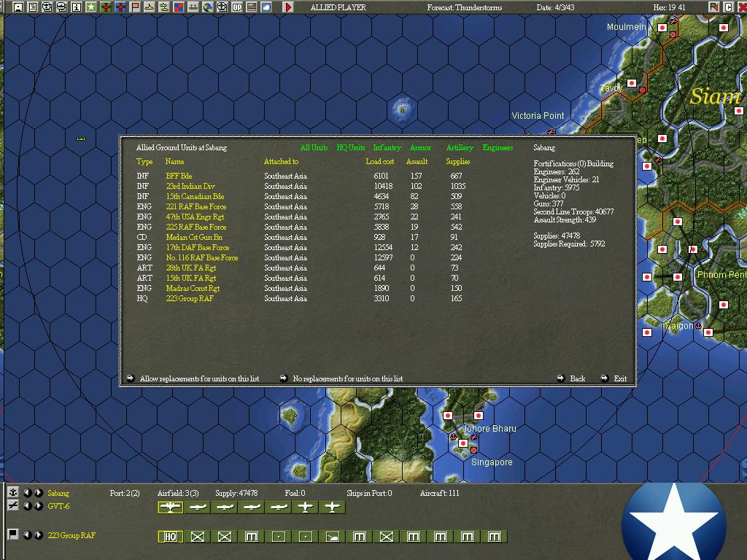Select the coastal gun unit icon in bottom row
Viewport: 747px width, 560px height.
pyautogui.click(x=333, y=537)
